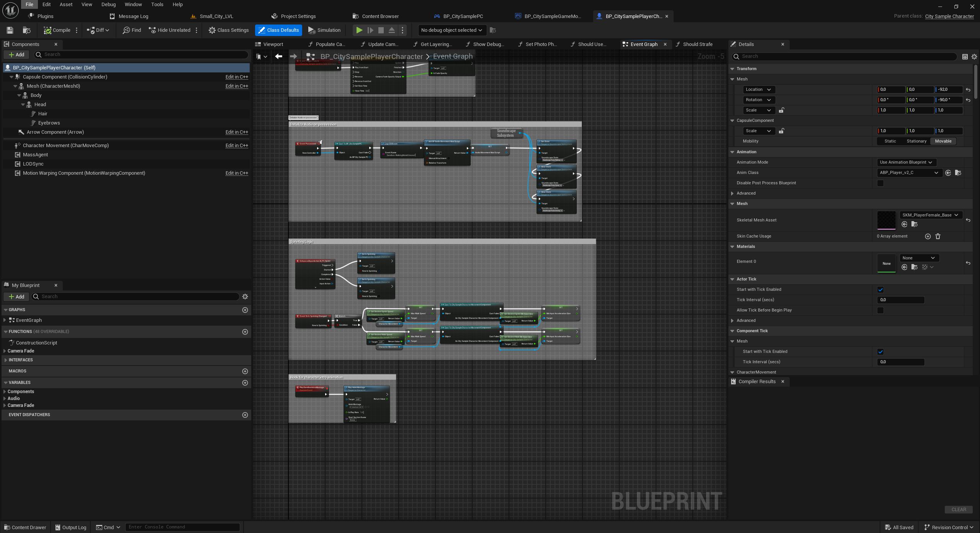This screenshot has height=533, width=980.
Task: Open Compile options three-dot menu
Action: point(77,30)
